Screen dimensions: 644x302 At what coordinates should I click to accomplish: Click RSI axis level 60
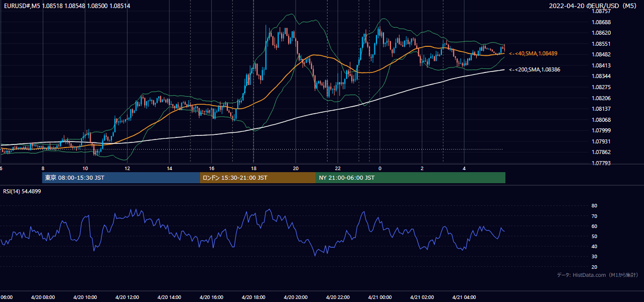(594, 226)
